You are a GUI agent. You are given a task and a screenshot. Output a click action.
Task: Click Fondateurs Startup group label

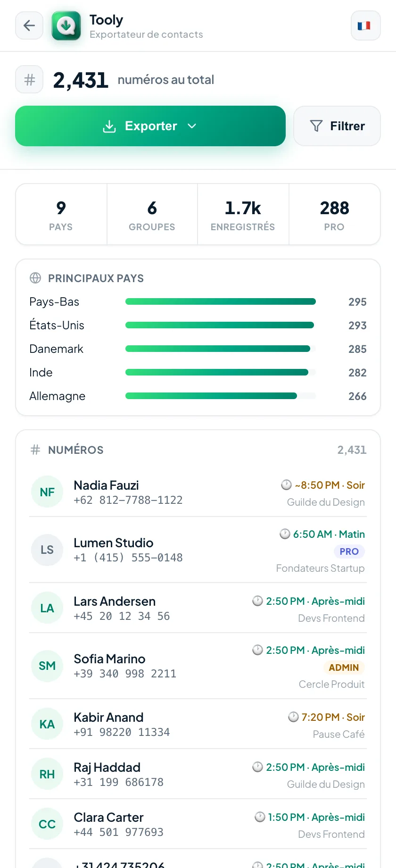click(321, 568)
